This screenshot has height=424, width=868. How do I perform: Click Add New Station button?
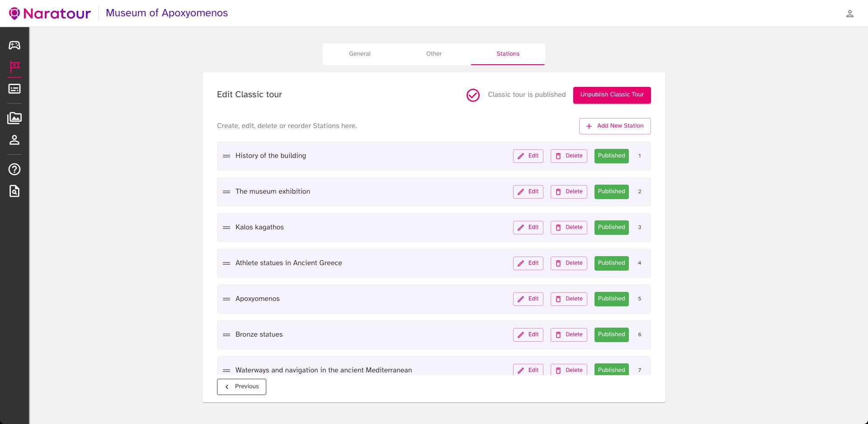(614, 126)
